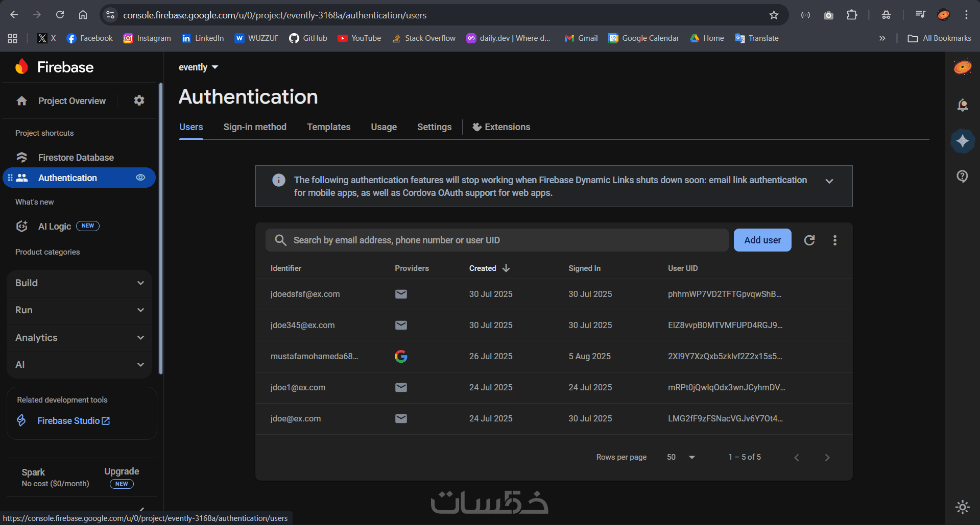Open the account avatar in Firebase console

click(963, 67)
